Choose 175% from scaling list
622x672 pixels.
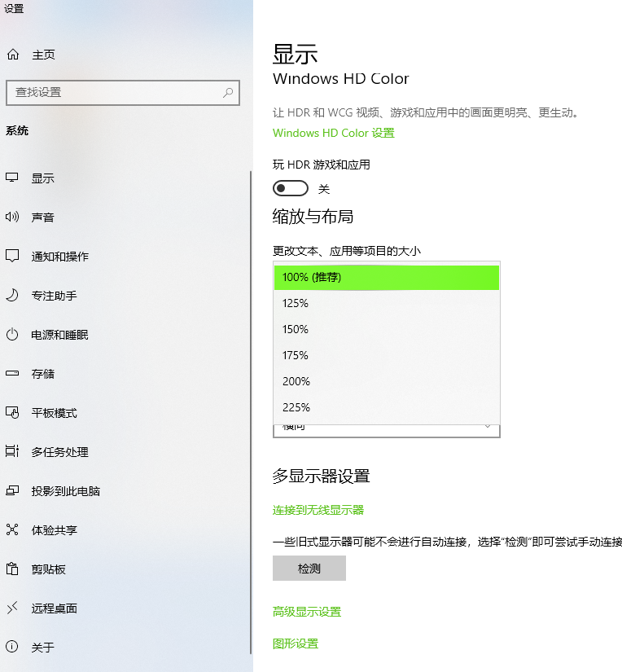387,356
